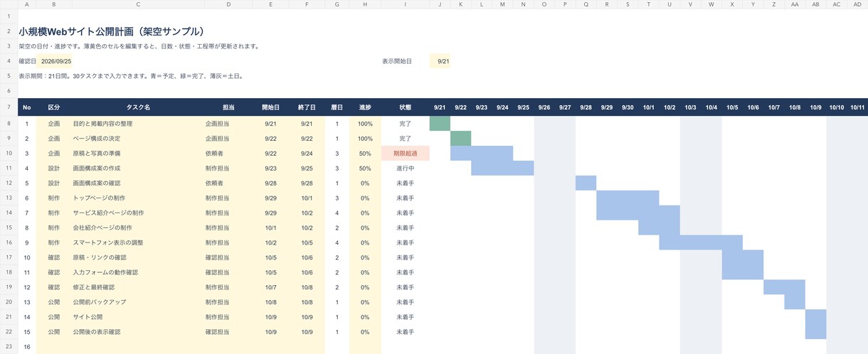Select task cell 修正と最終確認
The width and height of the screenshot is (868, 354).
pyautogui.click(x=138, y=287)
